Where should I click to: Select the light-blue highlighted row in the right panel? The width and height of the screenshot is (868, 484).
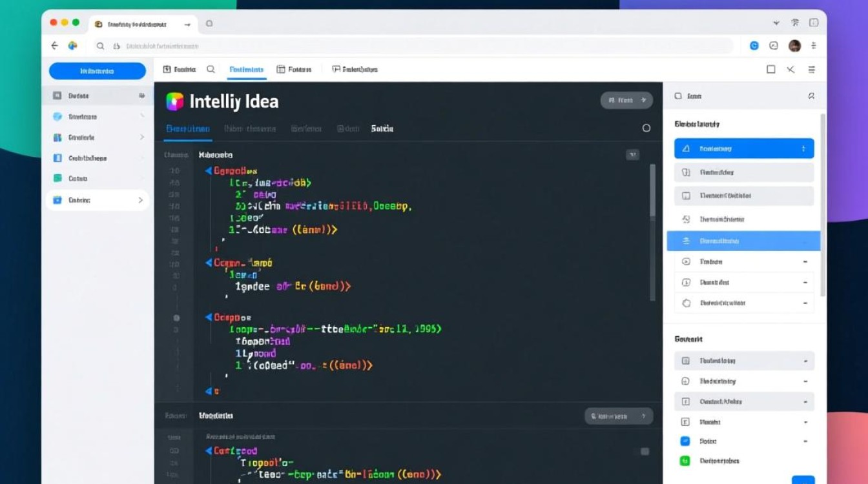click(x=743, y=241)
